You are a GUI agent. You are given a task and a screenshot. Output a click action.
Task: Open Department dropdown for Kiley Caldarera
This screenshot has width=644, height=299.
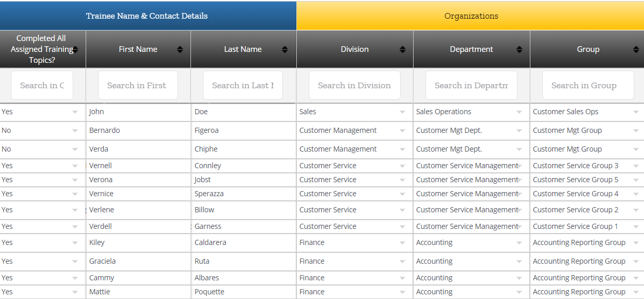[x=519, y=243]
